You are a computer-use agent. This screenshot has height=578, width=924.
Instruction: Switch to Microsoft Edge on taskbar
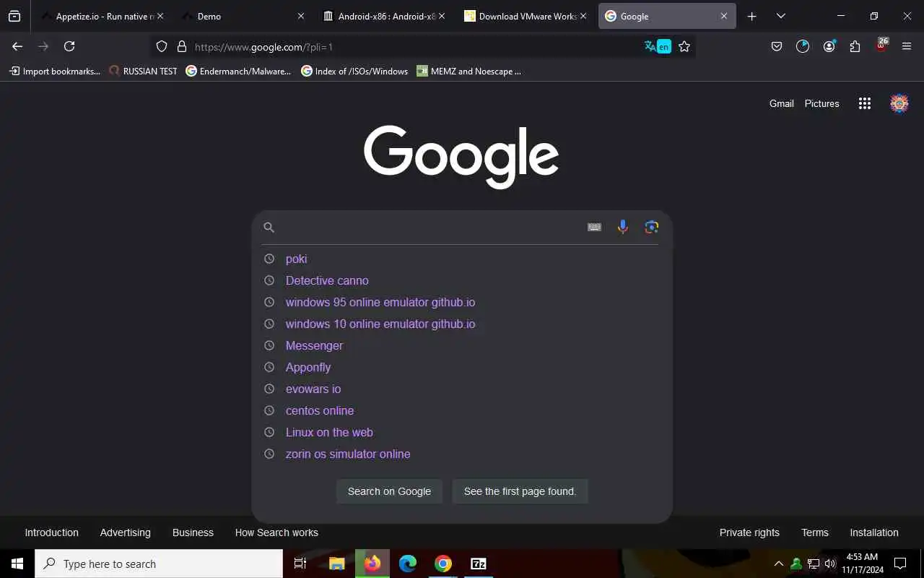(408, 564)
